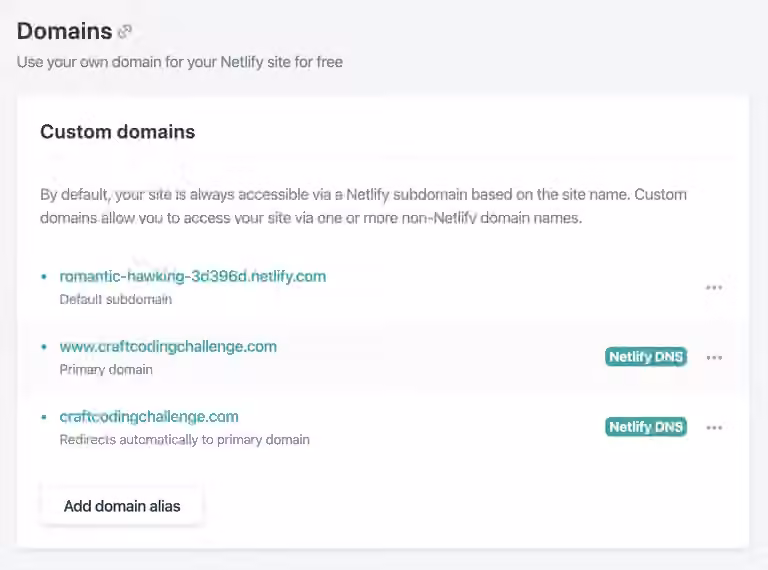Open the romantic-hawking-3d396d.netlify.com link
Screen dimensions: 768x570
[x=192, y=276]
